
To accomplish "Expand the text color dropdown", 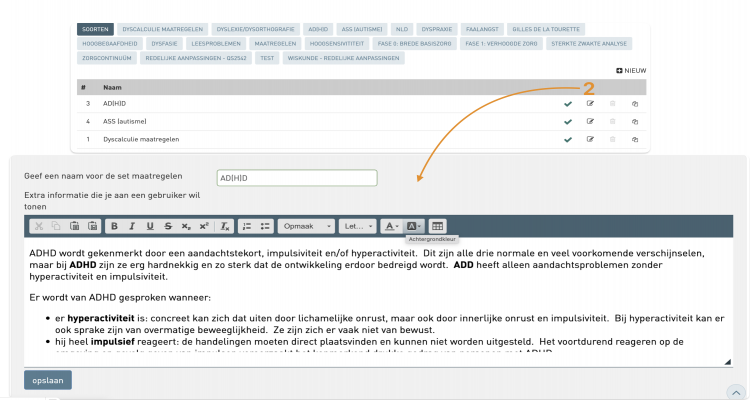I will coord(391,226).
